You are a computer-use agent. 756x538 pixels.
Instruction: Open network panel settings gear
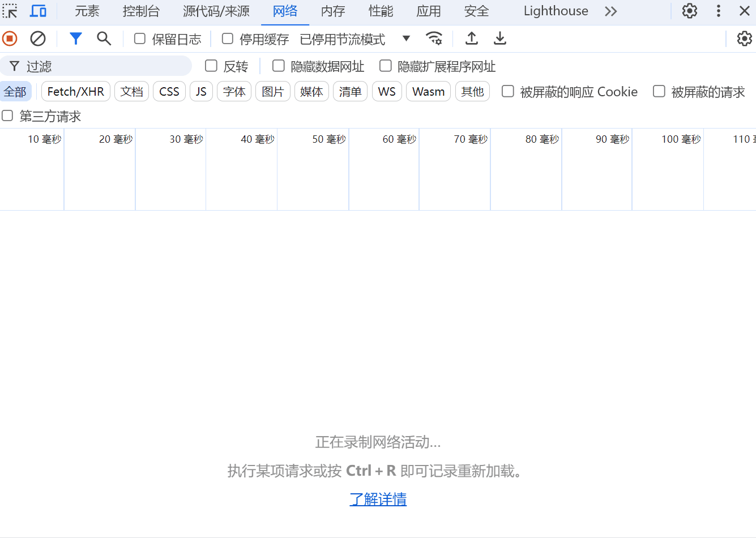[744, 39]
